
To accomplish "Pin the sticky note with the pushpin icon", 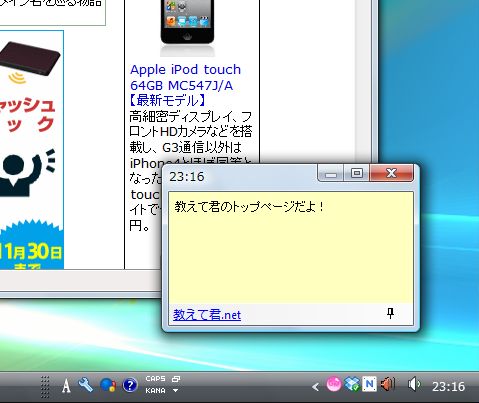I will click(x=391, y=313).
